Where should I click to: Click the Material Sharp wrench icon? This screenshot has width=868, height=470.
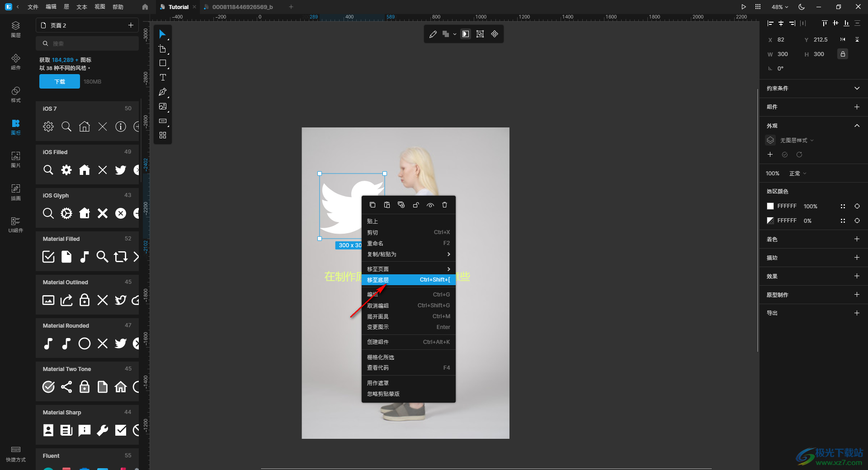(x=103, y=430)
